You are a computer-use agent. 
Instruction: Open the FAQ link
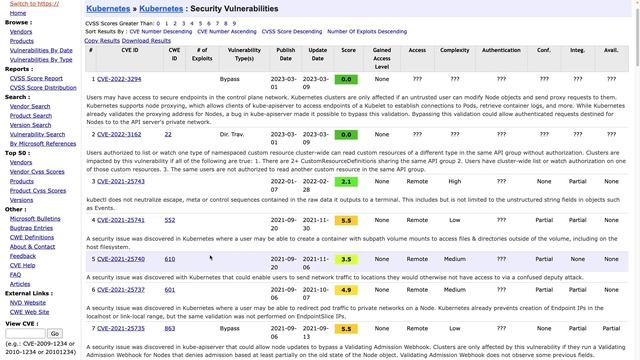16,275
